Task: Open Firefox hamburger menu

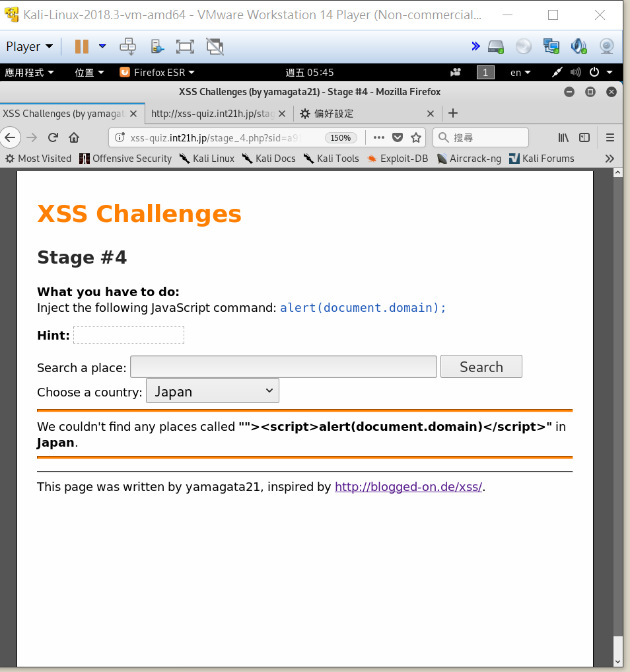Action: [610, 137]
